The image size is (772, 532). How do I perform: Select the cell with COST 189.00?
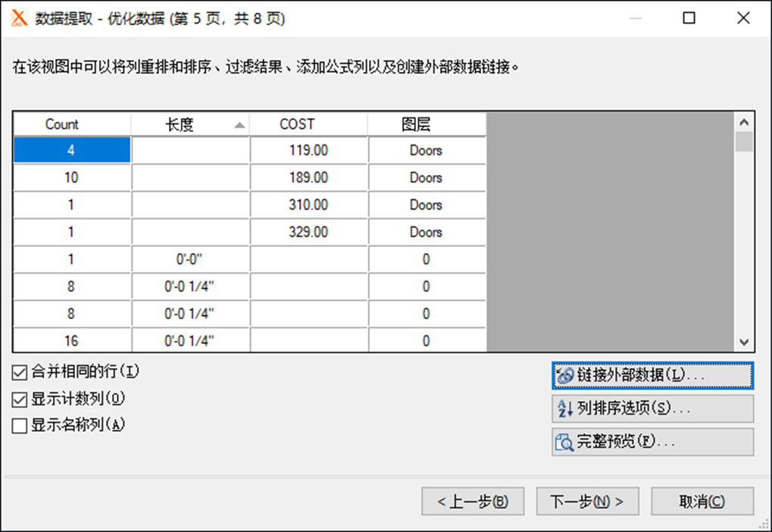pyautogui.click(x=308, y=177)
